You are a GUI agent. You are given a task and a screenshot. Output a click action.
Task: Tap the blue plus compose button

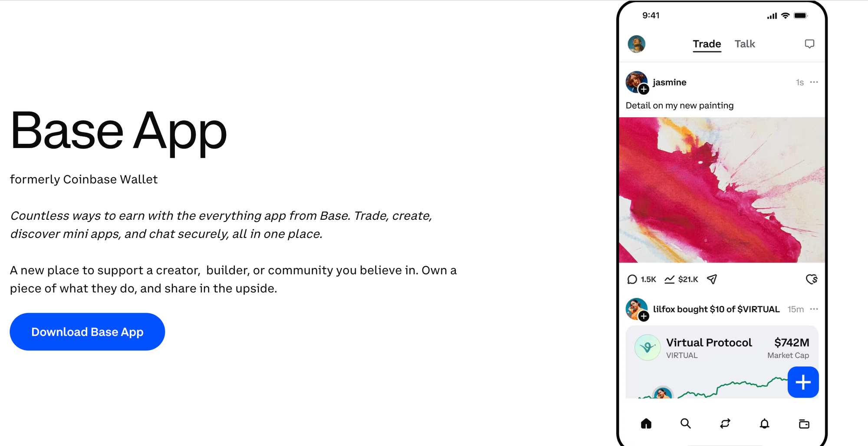click(x=803, y=382)
